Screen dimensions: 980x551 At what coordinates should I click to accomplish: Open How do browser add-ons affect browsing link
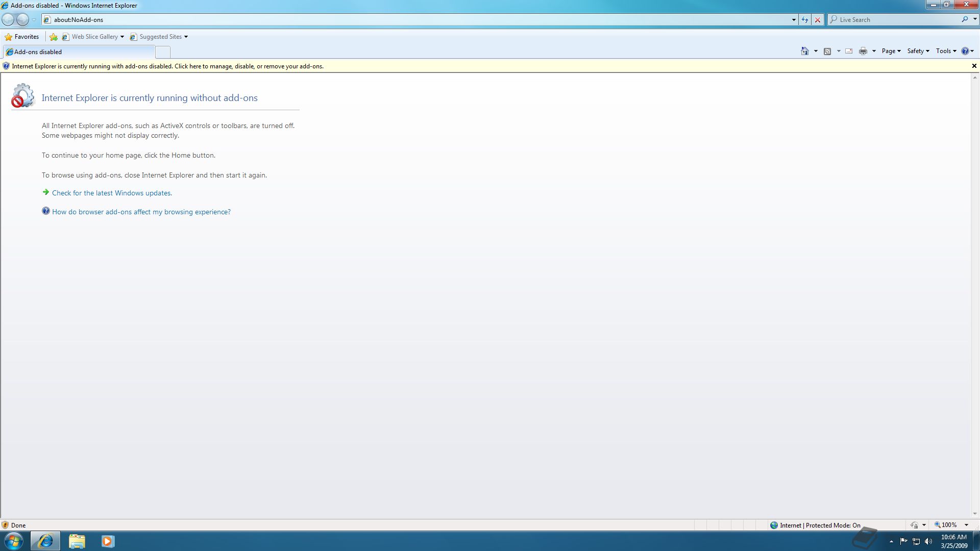tap(141, 212)
